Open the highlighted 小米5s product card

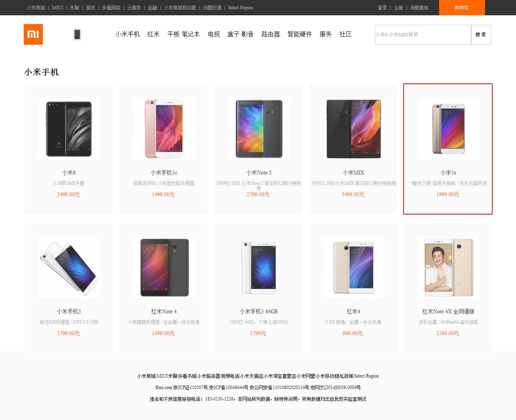point(448,149)
